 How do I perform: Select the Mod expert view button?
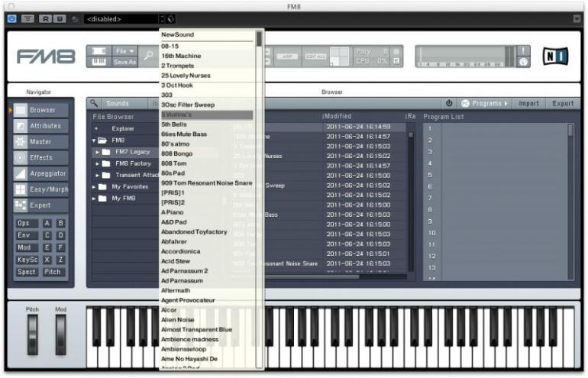click(26, 247)
